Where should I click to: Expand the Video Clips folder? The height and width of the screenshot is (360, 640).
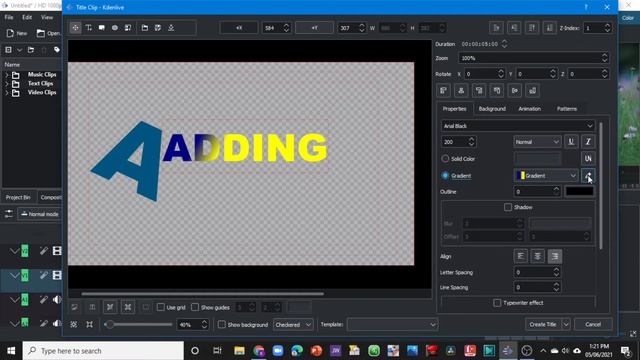(x=7, y=93)
